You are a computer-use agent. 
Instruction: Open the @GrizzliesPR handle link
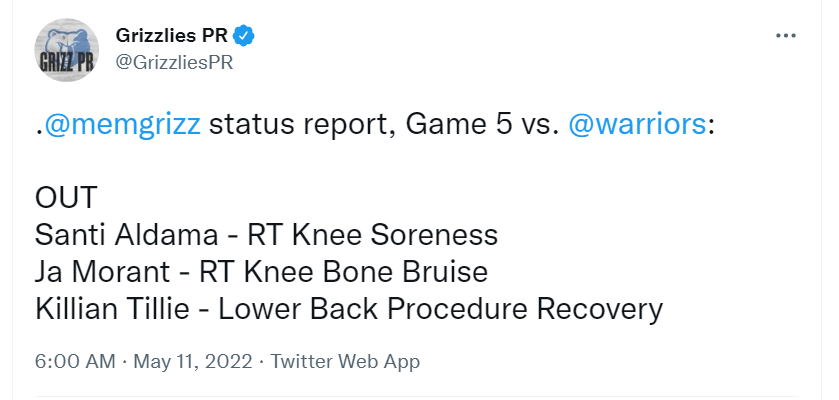174,62
